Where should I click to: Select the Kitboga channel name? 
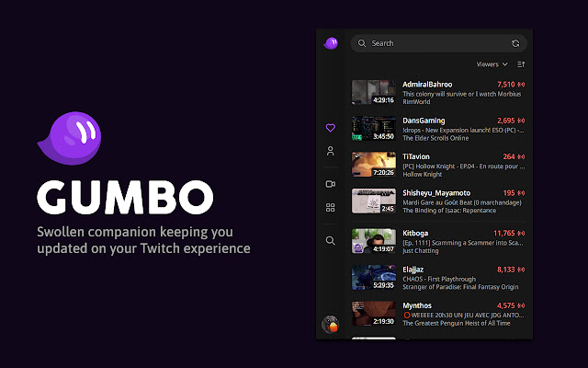415,233
